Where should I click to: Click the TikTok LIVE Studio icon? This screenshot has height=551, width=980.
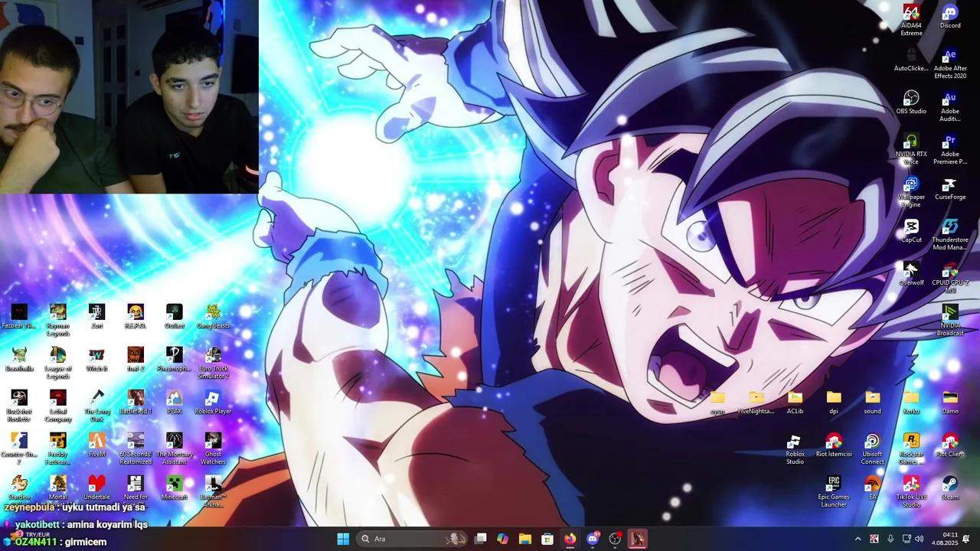911,492
